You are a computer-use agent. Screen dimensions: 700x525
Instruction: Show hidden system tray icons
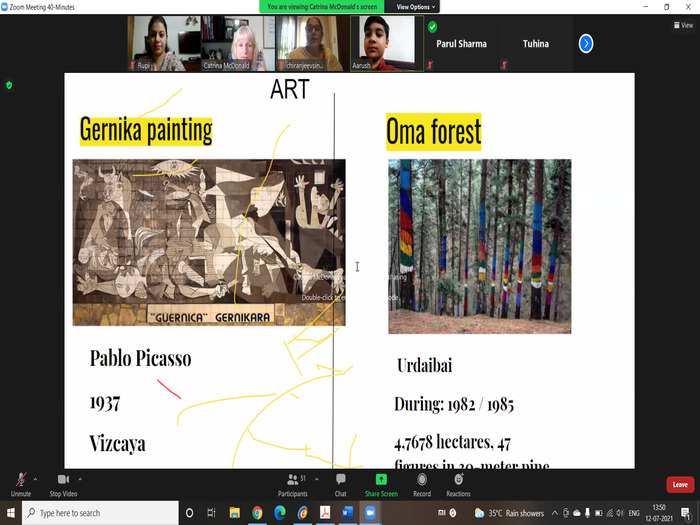(555, 513)
